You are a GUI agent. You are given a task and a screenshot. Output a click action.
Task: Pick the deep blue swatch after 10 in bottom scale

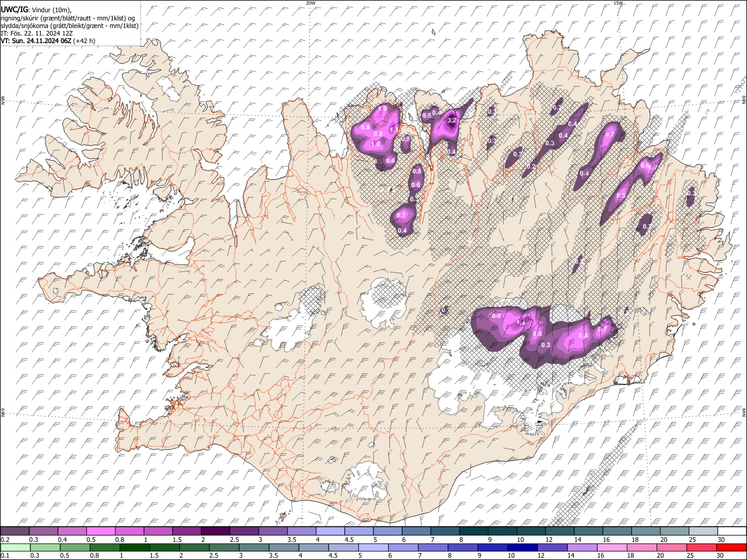[x=522, y=547]
